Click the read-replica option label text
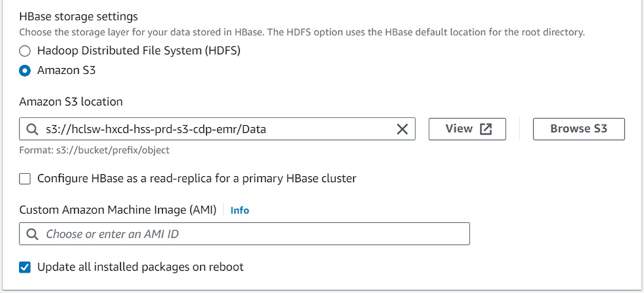 (196, 178)
